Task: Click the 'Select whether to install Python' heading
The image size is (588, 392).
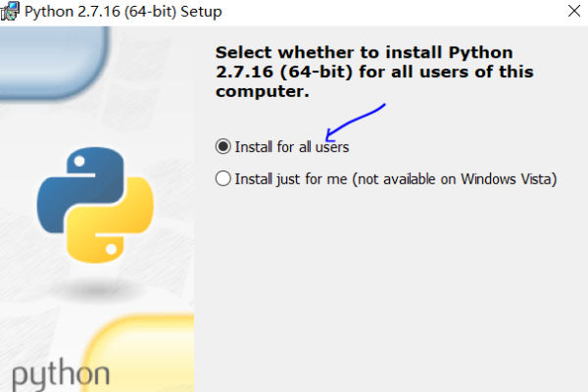Action: [x=364, y=52]
